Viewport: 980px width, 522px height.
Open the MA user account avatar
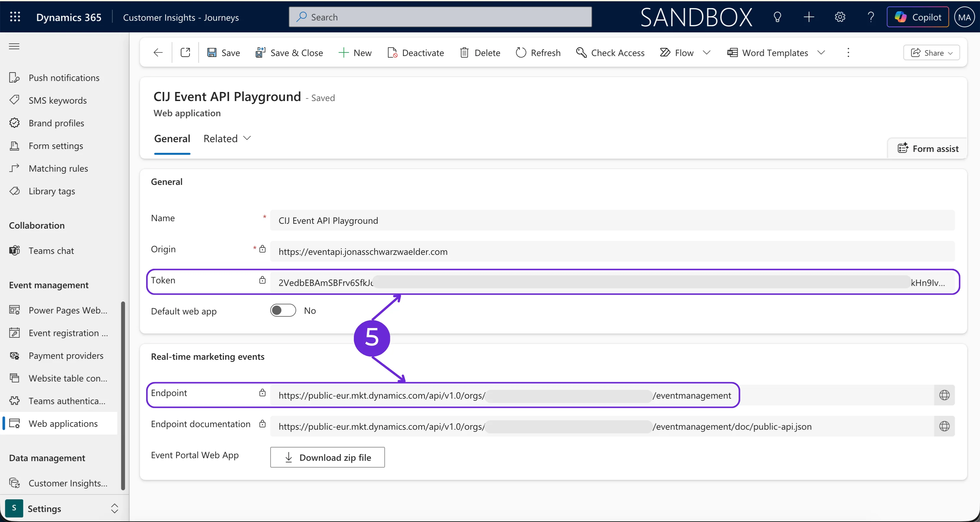[x=964, y=17]
